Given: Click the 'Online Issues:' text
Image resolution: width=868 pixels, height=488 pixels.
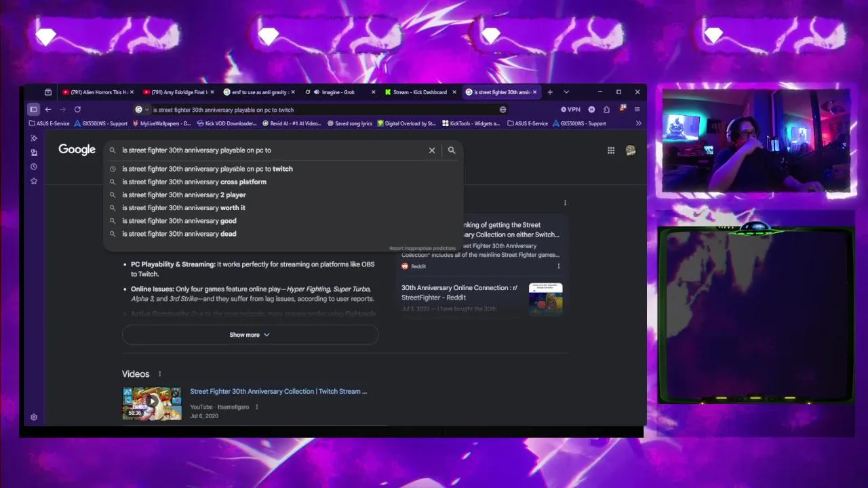Looking at the screenshot, I should 153,289.
